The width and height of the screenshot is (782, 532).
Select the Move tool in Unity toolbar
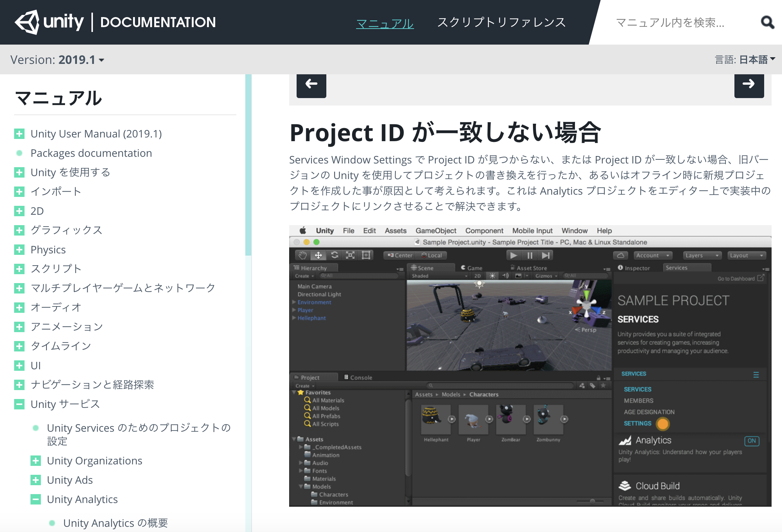point(319,255)
